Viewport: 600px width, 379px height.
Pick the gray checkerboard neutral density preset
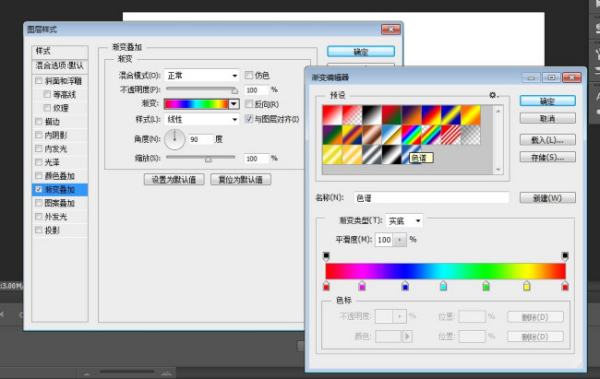pos(471,135)
